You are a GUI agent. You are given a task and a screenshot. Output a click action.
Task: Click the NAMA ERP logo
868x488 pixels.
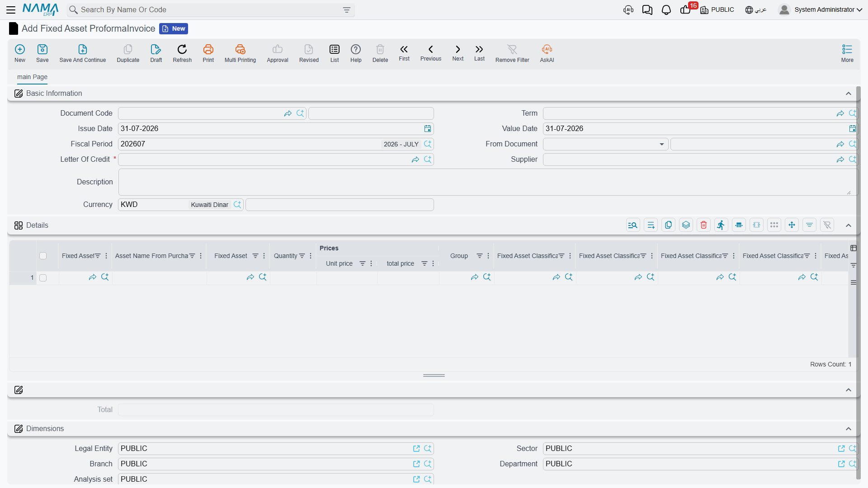point(41,9)
